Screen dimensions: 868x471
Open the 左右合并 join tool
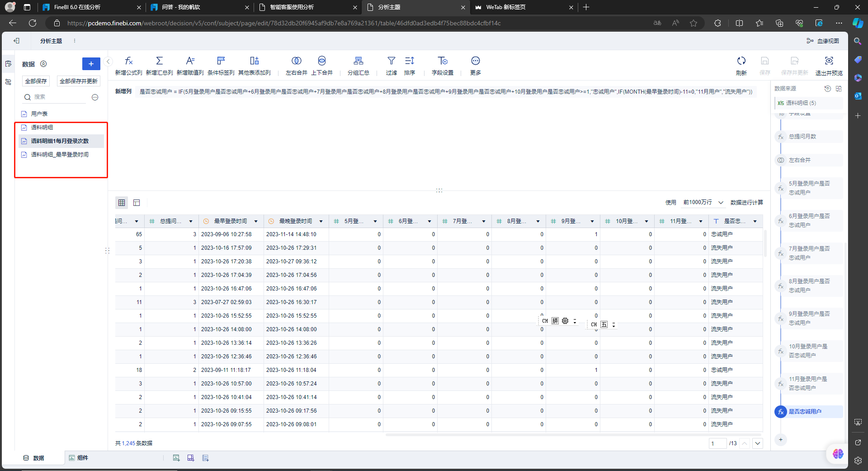click(x=297, y=66)
